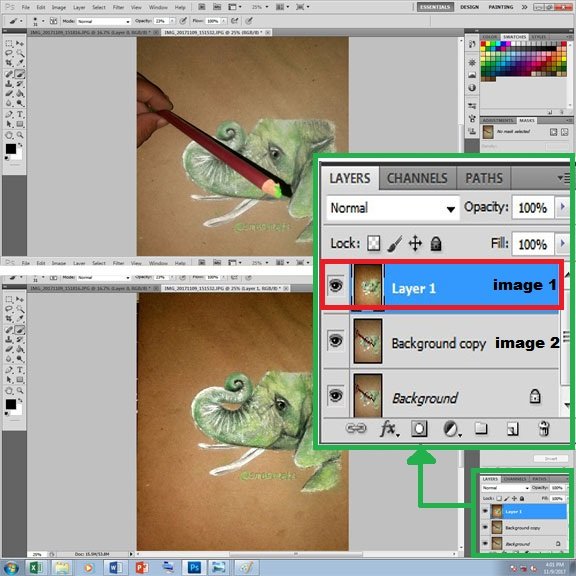
Task: Activate the Type tool in top screenshot toolbox
Action: 20,114
